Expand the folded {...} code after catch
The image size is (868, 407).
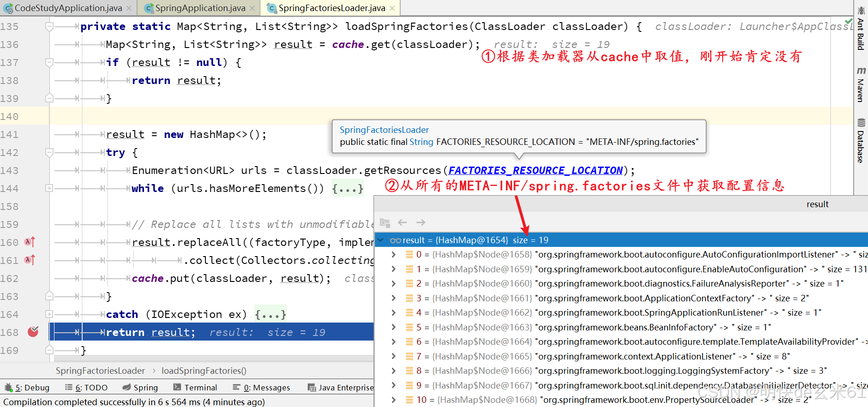271,314
